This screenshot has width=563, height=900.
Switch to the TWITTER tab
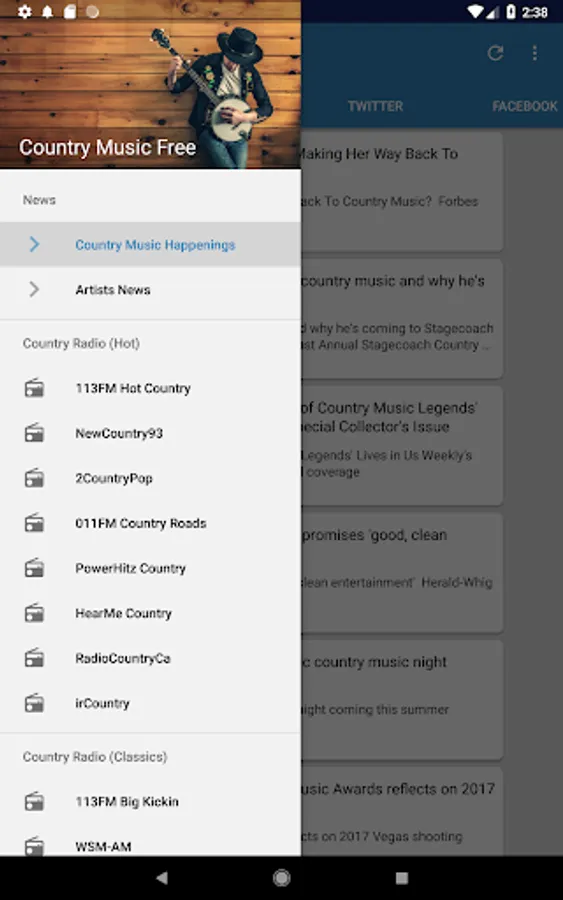coord(375,106)
